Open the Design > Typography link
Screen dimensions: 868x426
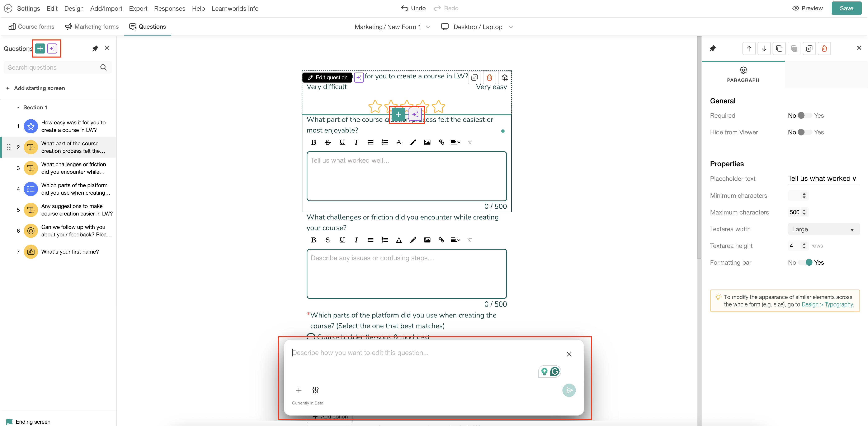[x=827, y=304]
